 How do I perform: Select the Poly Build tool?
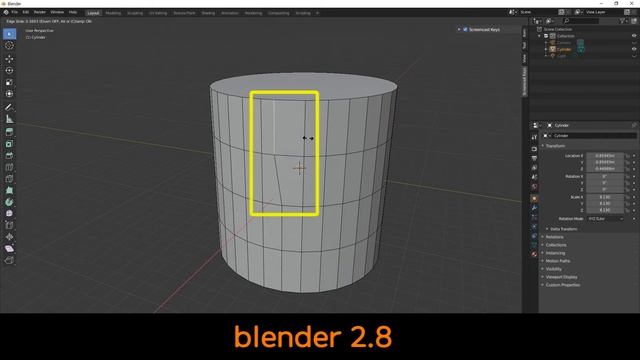(x=9, y=190)
